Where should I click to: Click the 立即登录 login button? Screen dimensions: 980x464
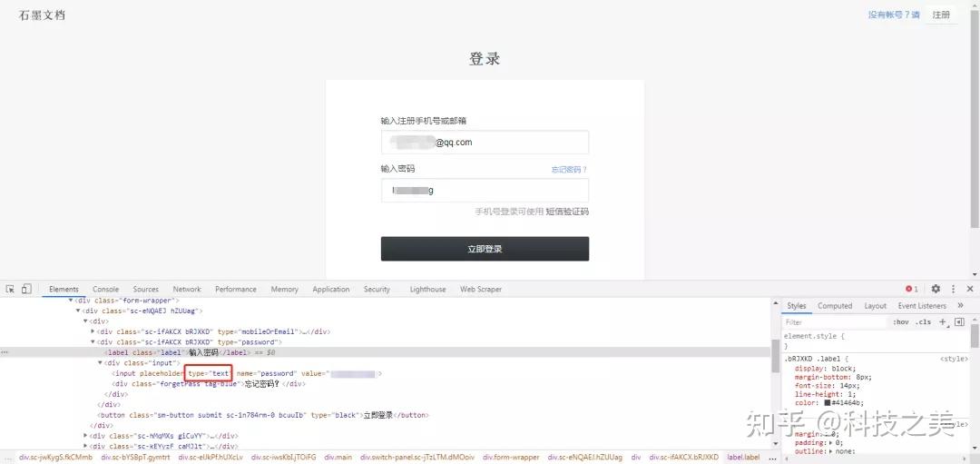485,249
